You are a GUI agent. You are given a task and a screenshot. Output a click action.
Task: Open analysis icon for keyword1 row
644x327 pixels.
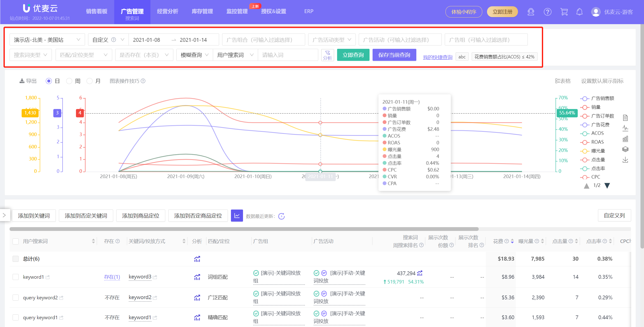pos(197,277)
